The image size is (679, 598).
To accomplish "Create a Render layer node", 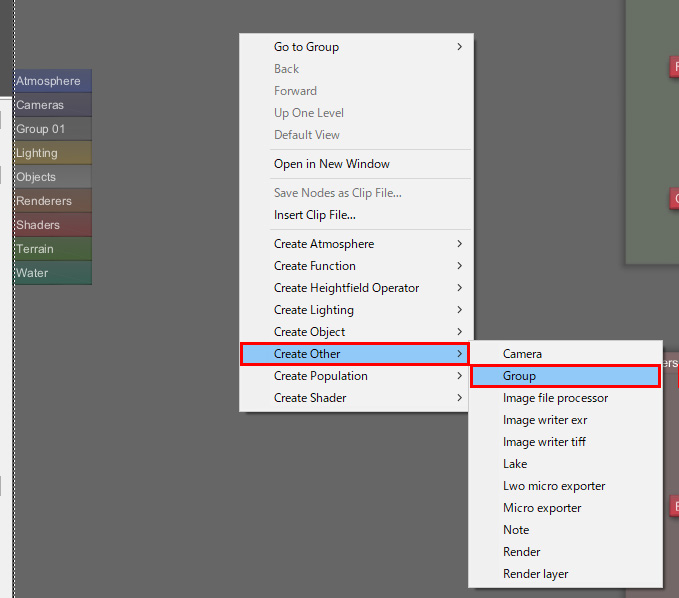I will 535,574.
